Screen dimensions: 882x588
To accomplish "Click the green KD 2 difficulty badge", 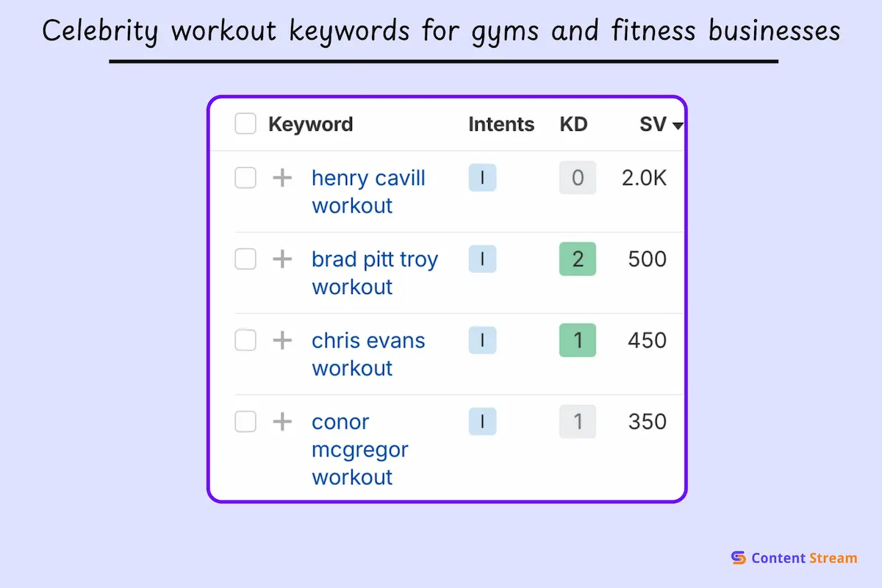I will [x=578, y=259].
